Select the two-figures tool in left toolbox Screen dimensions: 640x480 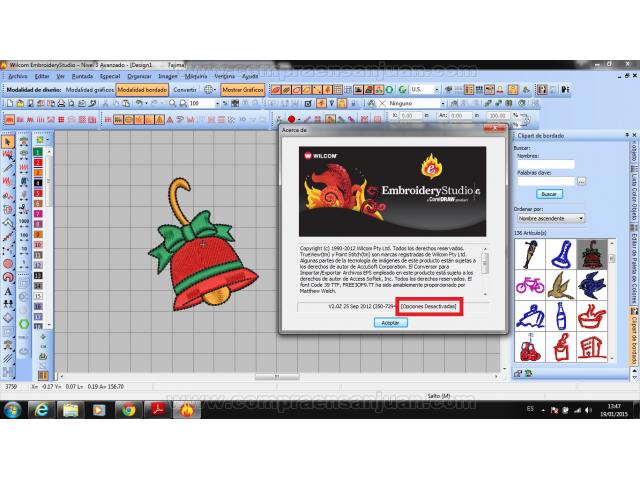[x=8, y=304]
